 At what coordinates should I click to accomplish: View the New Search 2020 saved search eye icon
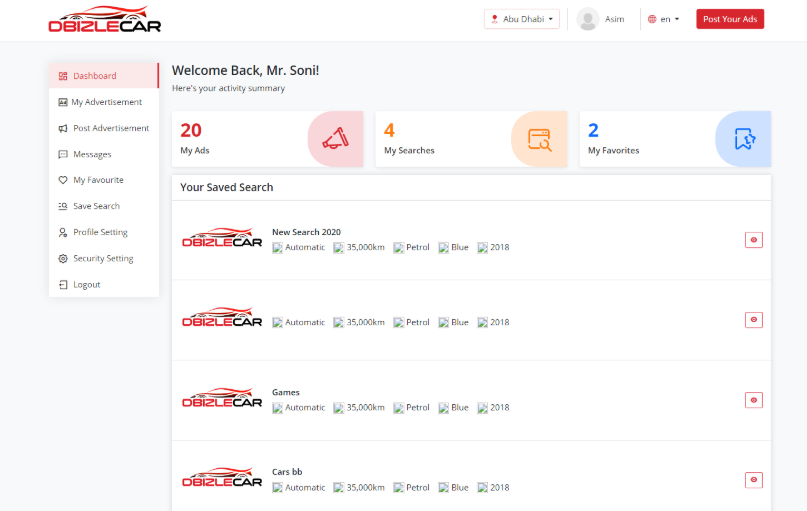point(753,240)
